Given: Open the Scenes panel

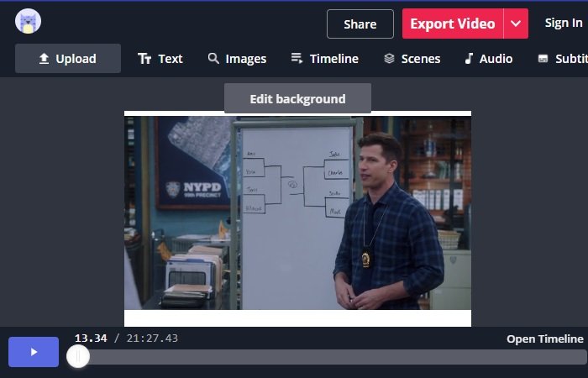Looking at the screenshot, I should [x=412, y=59].
